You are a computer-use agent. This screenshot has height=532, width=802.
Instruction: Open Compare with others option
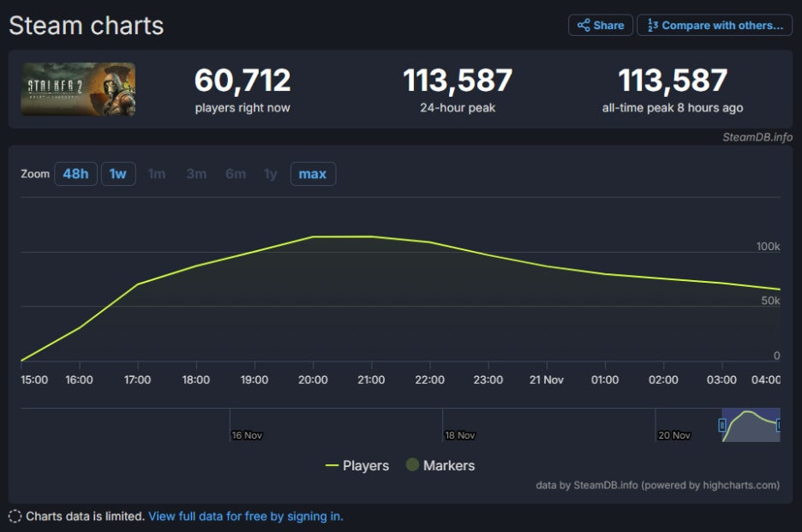[x=715, y=25]
